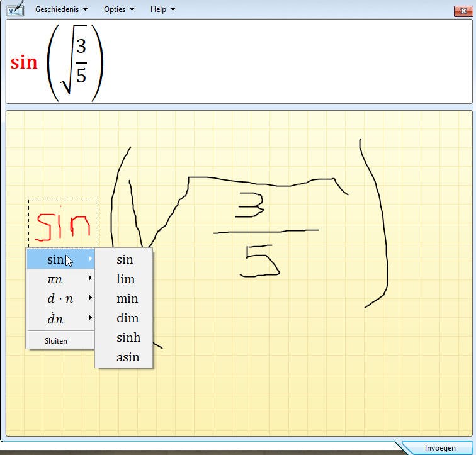Expand submenu arrow of highlighted 'sin'
The width and height of the screenshot is (476, 455).
tap(90, 259)
